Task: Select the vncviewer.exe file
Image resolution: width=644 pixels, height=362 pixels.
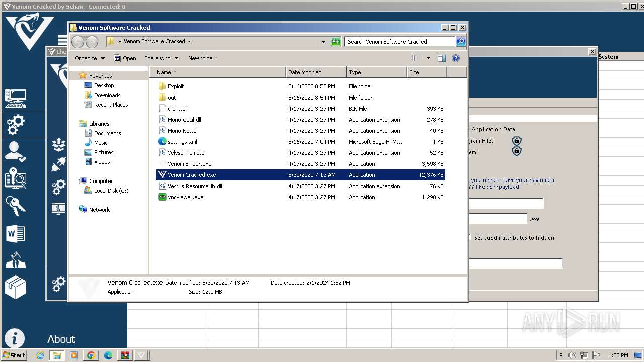Action: 301,197
